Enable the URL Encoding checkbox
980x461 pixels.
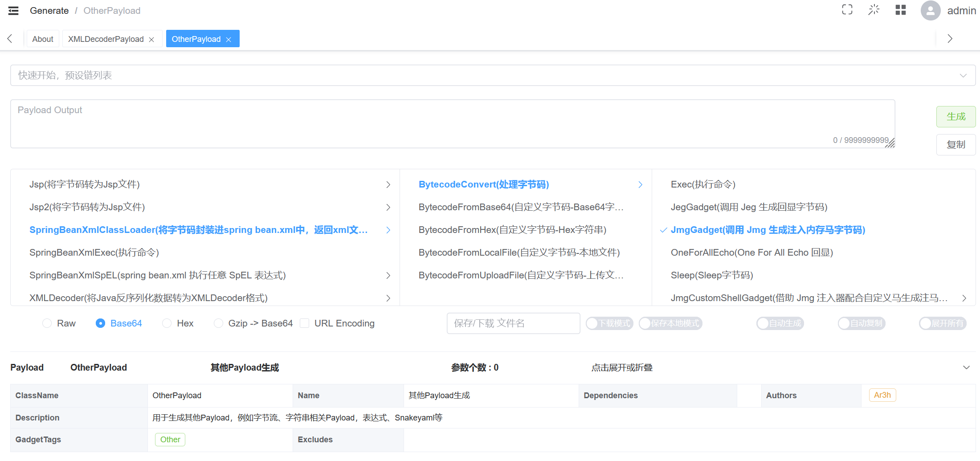[x=305, y=323]
